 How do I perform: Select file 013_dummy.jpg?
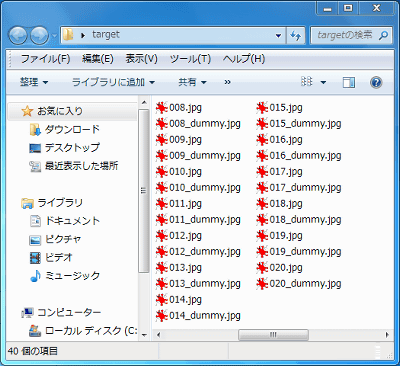(x=198, y=284)
